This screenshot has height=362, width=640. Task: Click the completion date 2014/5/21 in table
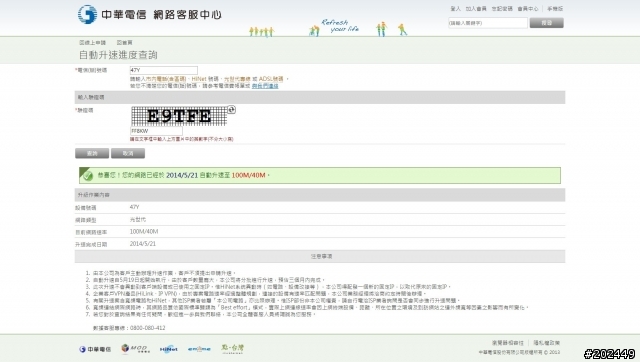tap(142, 244)
